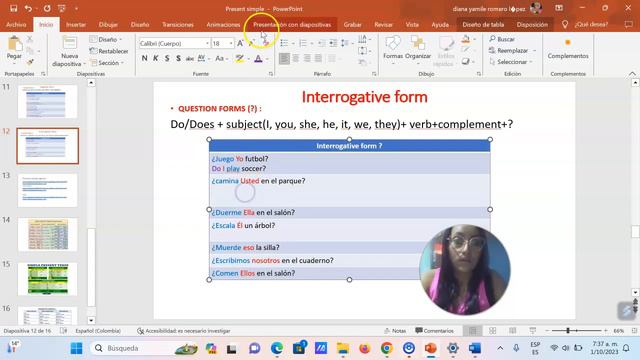Justify the paragraph text

coord(318,58)
